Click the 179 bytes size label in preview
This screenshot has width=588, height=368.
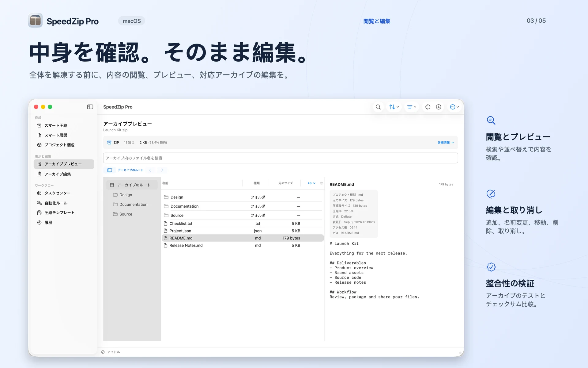[446, 184]
